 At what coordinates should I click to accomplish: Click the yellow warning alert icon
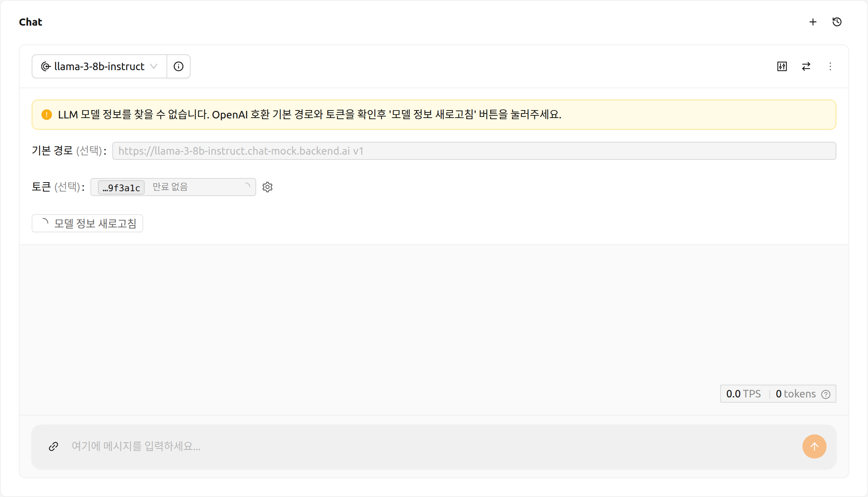pos(47,115)
